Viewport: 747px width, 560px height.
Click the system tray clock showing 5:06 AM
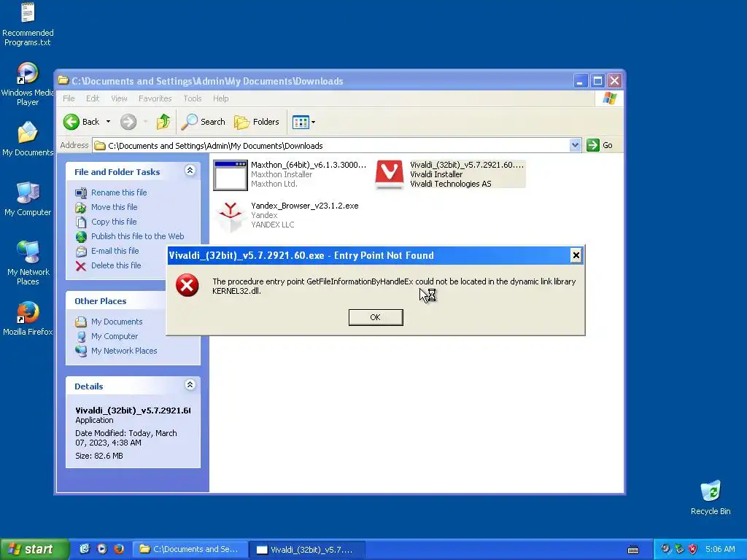[x=720, y=549]
